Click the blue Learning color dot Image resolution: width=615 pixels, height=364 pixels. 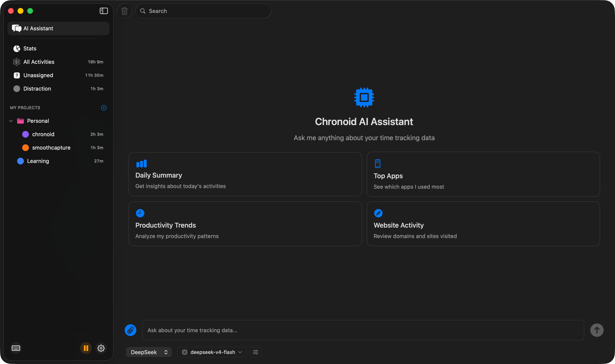pyautogui.click(x=20, y=161)
